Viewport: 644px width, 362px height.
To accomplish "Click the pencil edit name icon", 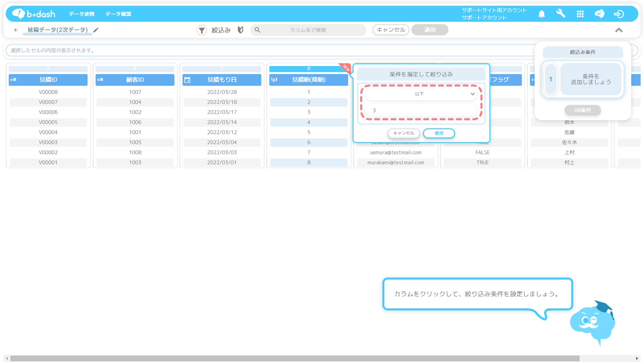I will [x=96, y=30].
